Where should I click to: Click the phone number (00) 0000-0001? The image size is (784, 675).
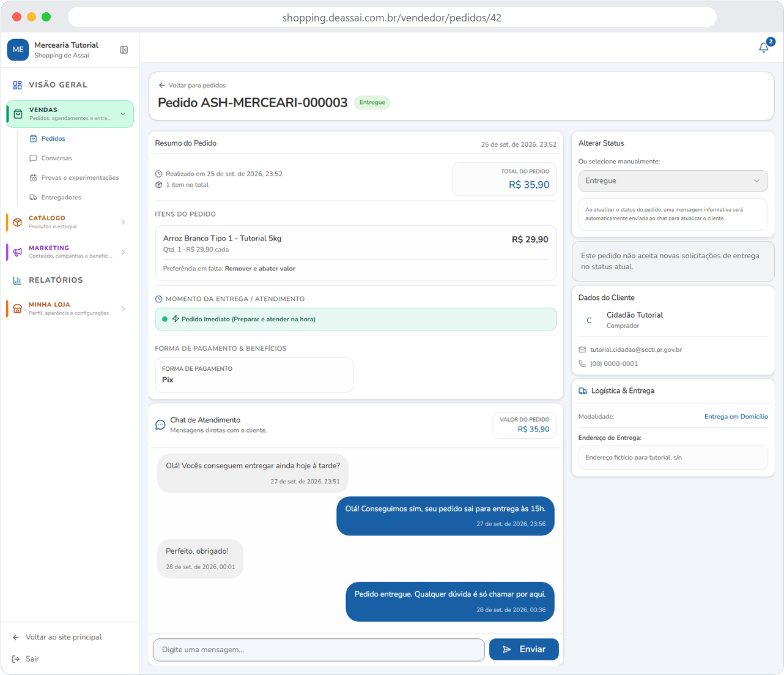(x=614, y=364)
